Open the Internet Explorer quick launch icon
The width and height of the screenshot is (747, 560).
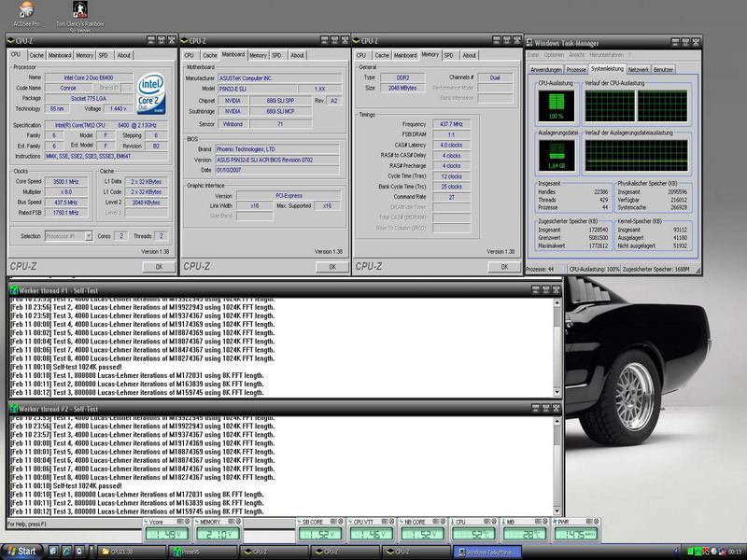pyautogui.click(x=66, y=551)
